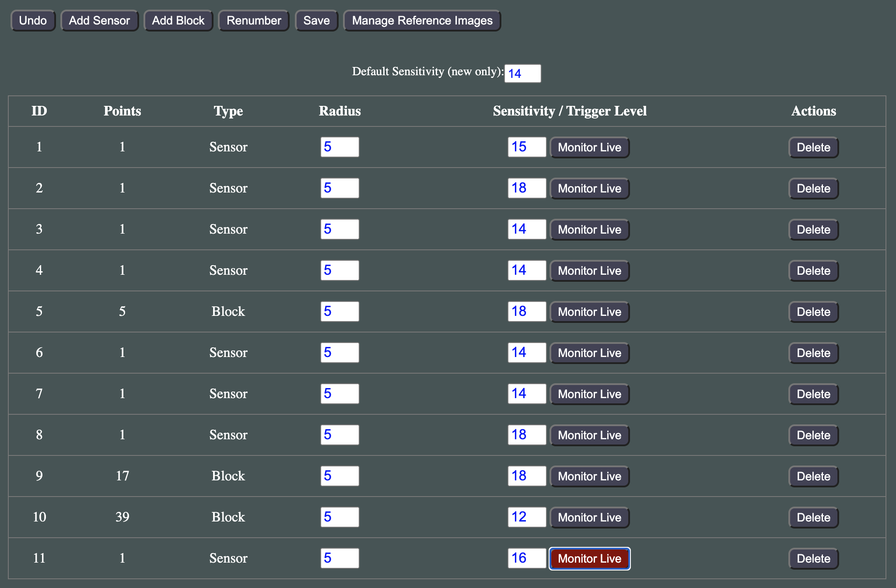The height and width of the screenshot is (588, 896).
Task: Edit the radius value for row 8
Action: (x=339, y=435)
